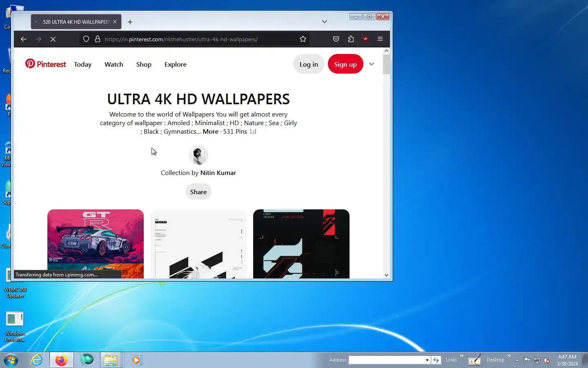Expand the list all tabs chevron
Viewport: 588px width, 368px height.
325,22
